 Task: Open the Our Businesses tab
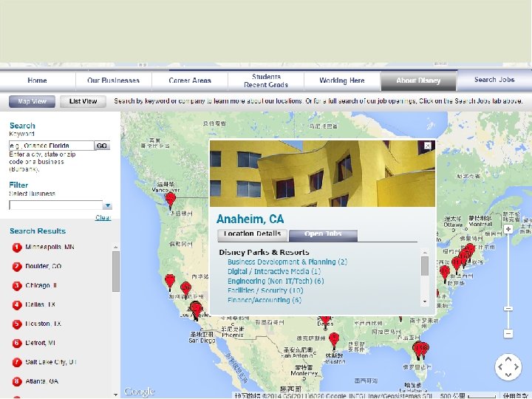pos(113,81)
